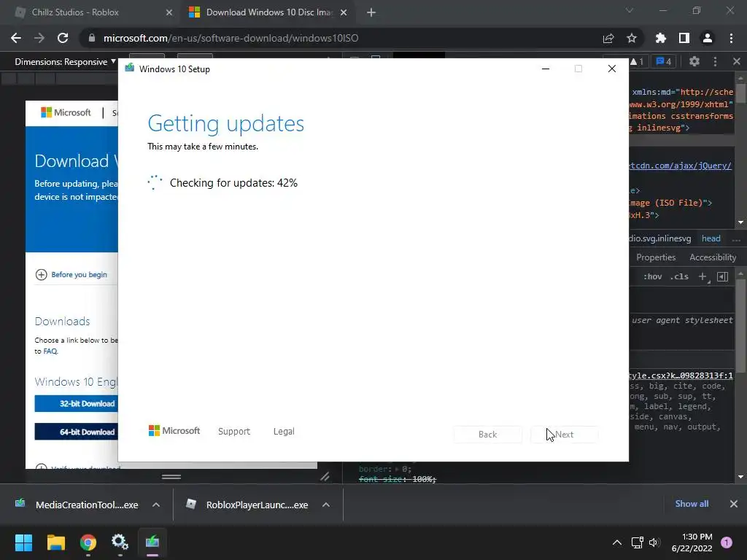The height and width of the screenshot is (560, 747).
Task: Close the Download Windows 10 tab
Action: pos(344,12)
